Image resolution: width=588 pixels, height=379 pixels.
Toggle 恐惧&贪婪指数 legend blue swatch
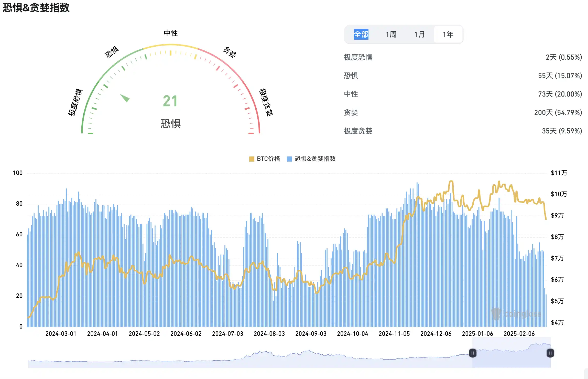tap(289, 159)
